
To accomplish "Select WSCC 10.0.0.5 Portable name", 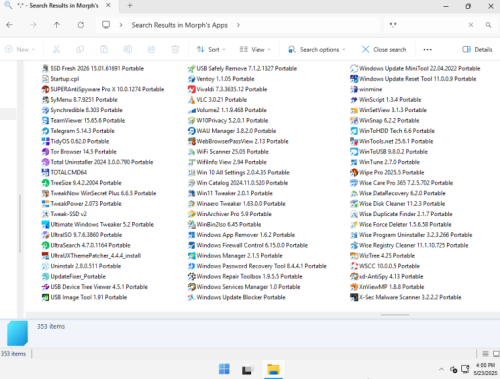I will [389, 266].
